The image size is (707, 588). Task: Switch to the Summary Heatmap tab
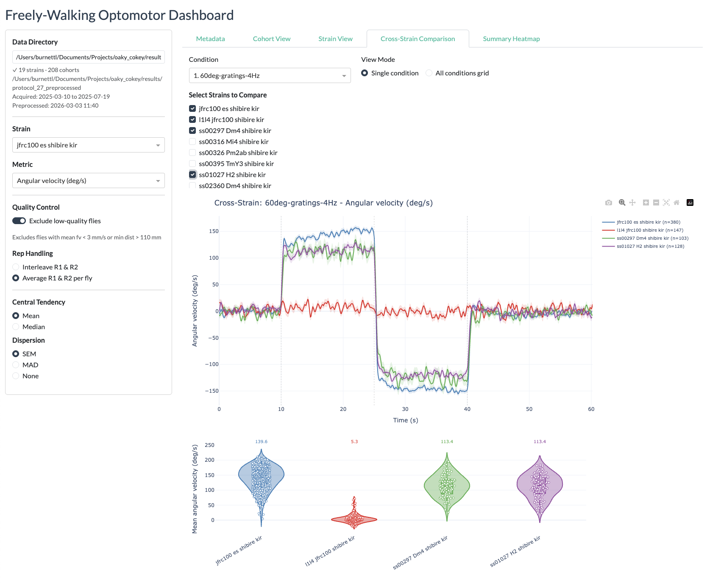[511, 39]
